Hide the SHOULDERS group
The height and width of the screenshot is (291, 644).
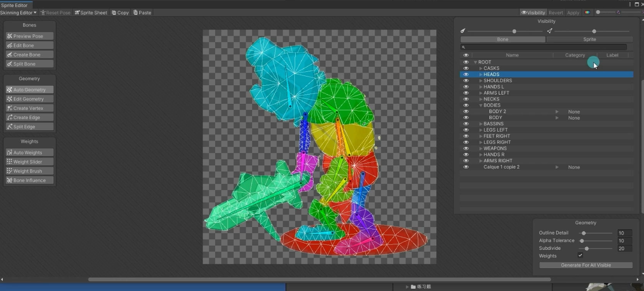click(466, 81)
